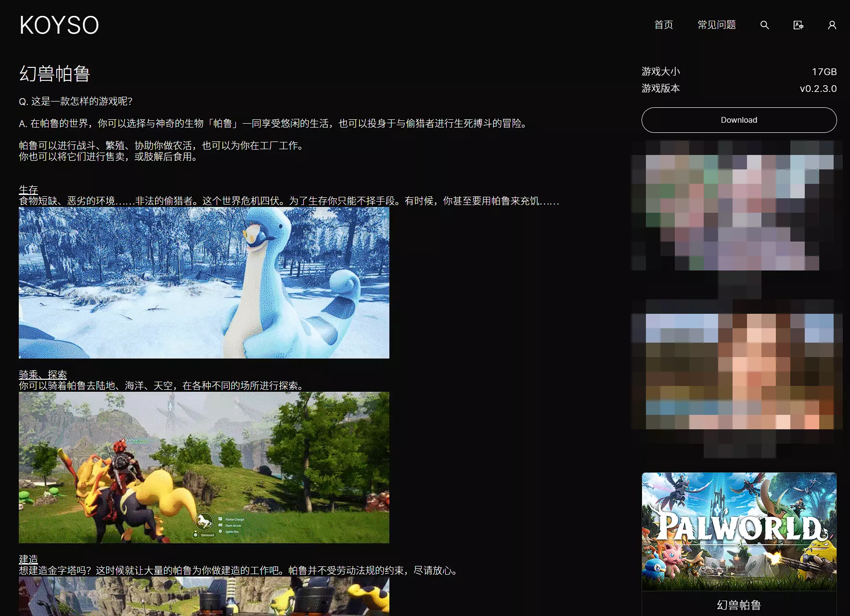Click the Palworld cover art thumbnail
Image resolution: width=850 pixels, height=616 pixels.
739,531
